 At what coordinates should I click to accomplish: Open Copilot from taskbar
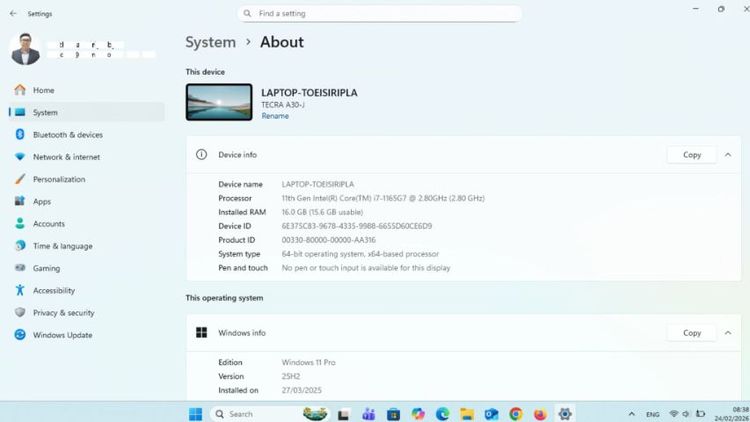[418, 414]
